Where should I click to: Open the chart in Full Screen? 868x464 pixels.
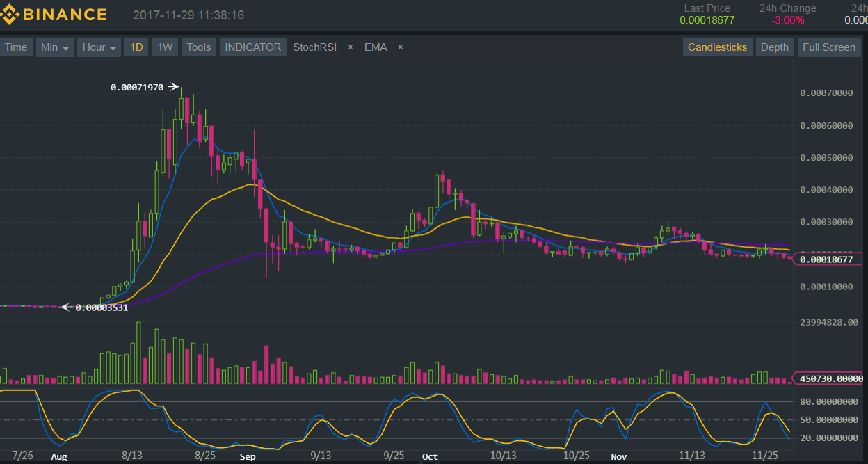click(829, 47)
